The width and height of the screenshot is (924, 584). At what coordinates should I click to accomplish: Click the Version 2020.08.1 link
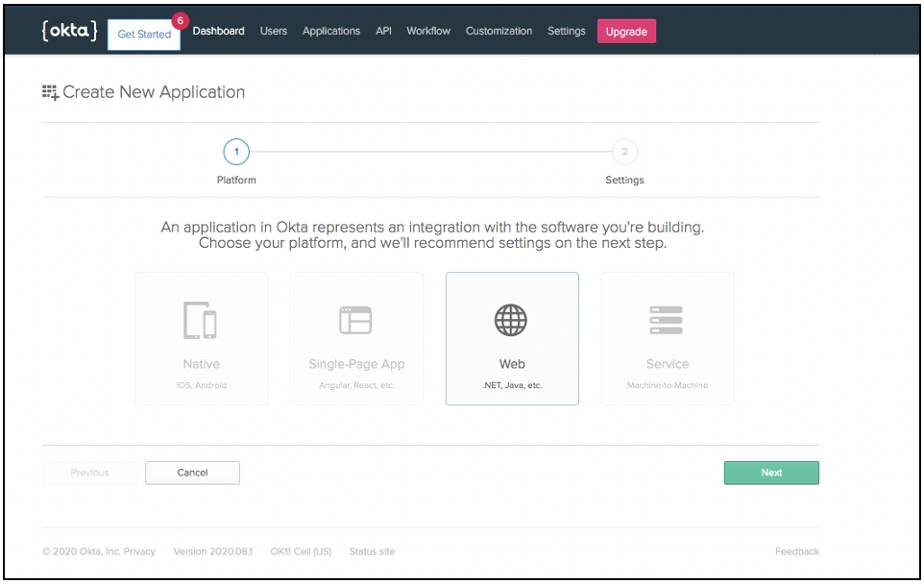pyautogui.click(x=212, y=551)
